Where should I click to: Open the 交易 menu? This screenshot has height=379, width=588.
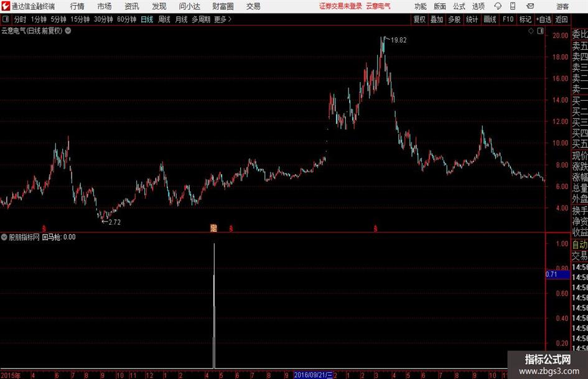pos(253,6)
